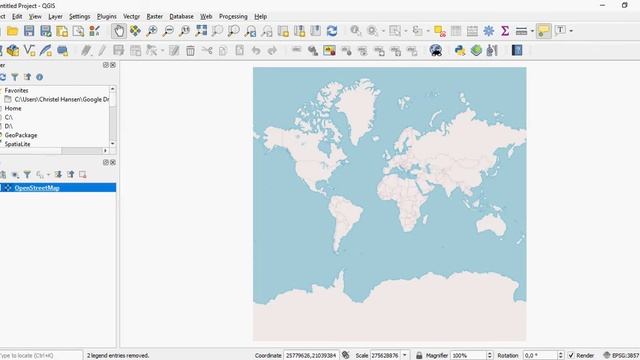The height and width of the screenshot is (360, 640).
Task: Open the Web menu
Action: [x=206, y=17]
